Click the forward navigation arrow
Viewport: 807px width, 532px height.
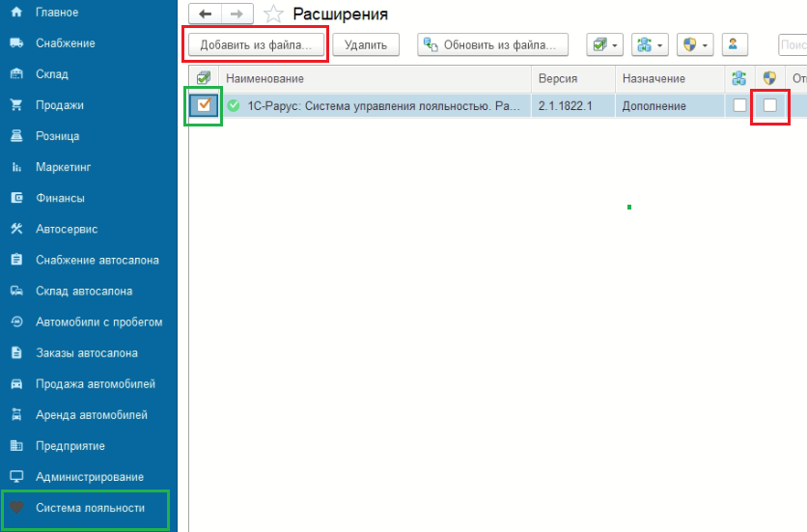coord(237,14)
